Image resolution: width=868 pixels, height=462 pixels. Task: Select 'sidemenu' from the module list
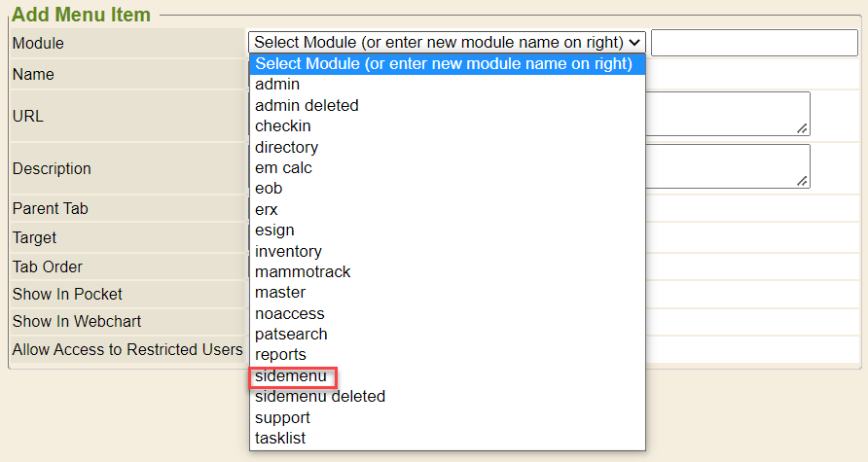pos(292,375)
